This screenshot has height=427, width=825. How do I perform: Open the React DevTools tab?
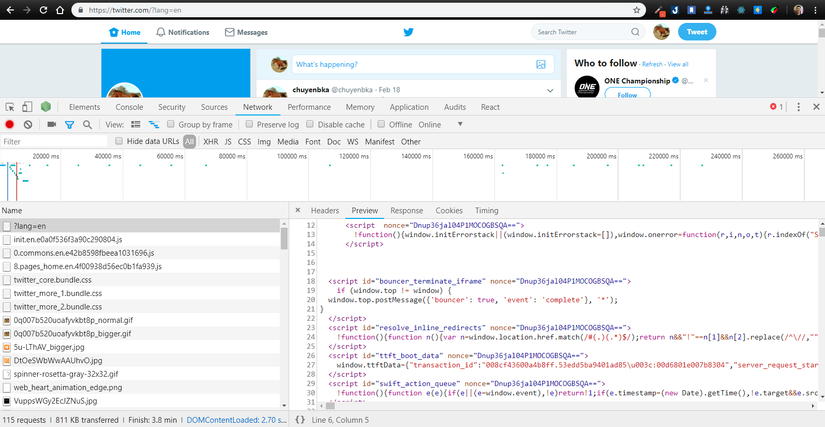(x=490, y=107)
